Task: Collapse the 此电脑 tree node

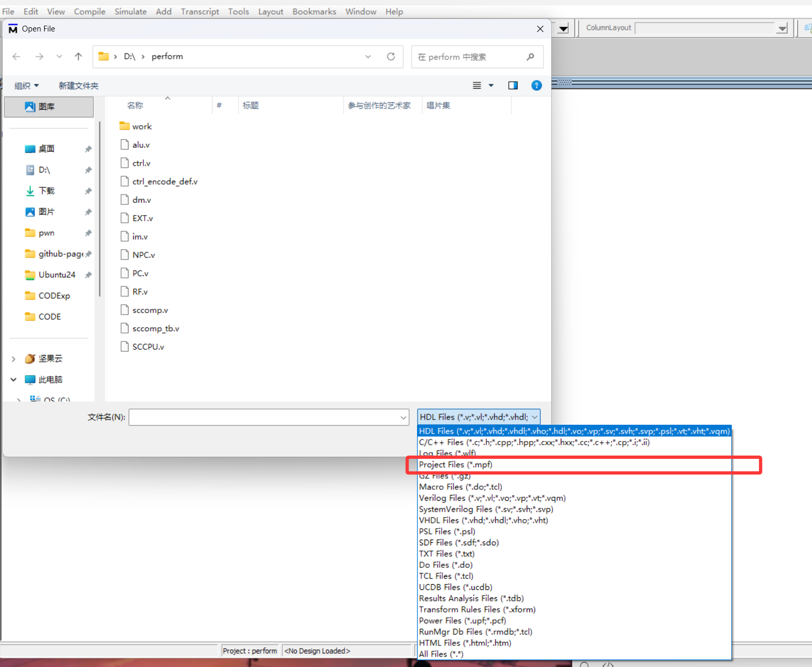Action: tap(14, 380)
